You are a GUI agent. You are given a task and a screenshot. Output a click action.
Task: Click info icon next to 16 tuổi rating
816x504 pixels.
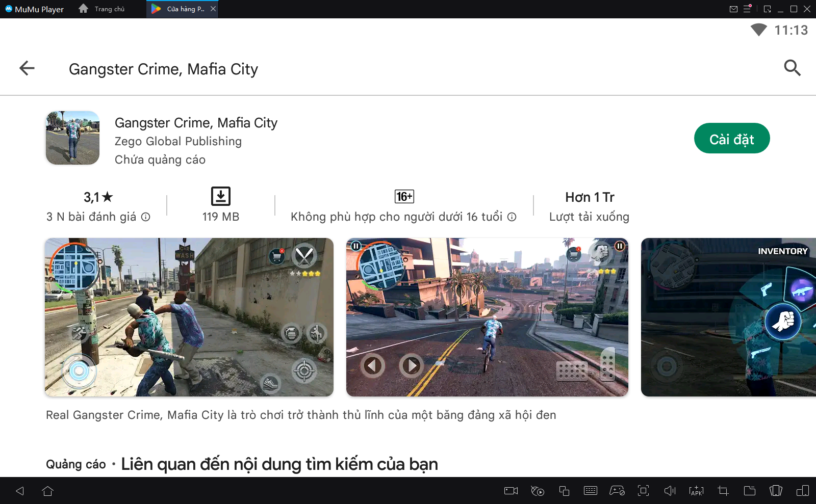(x=512, y=217)
